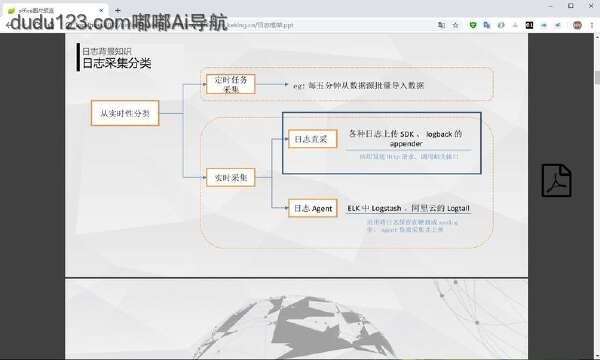Viewport: 600px width, 360px height.
Task: Open a new browser tab
Action: pyautogui.click(x=117, y=10)
